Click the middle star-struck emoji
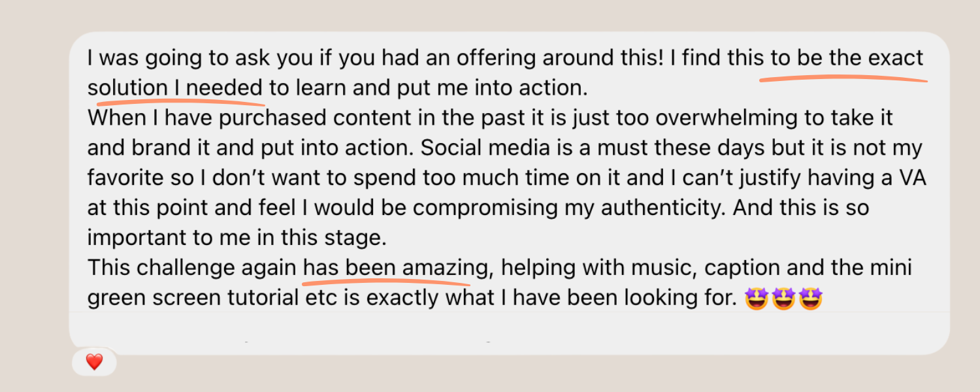Screen dimensions: 980x392 (783, 299)
